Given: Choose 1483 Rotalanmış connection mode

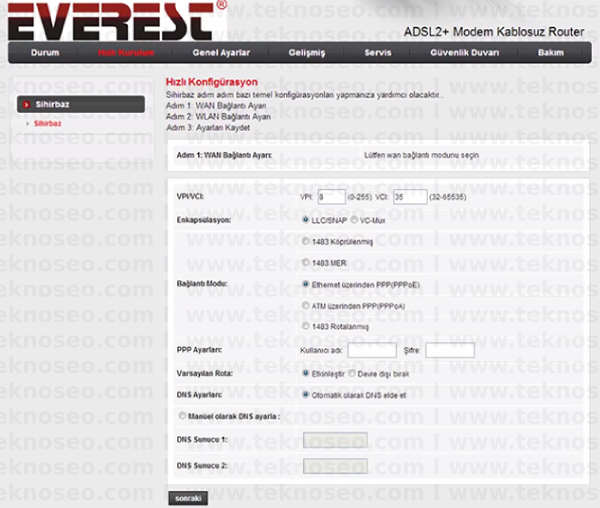Looking at the screenshot, I should coord(305,326).
